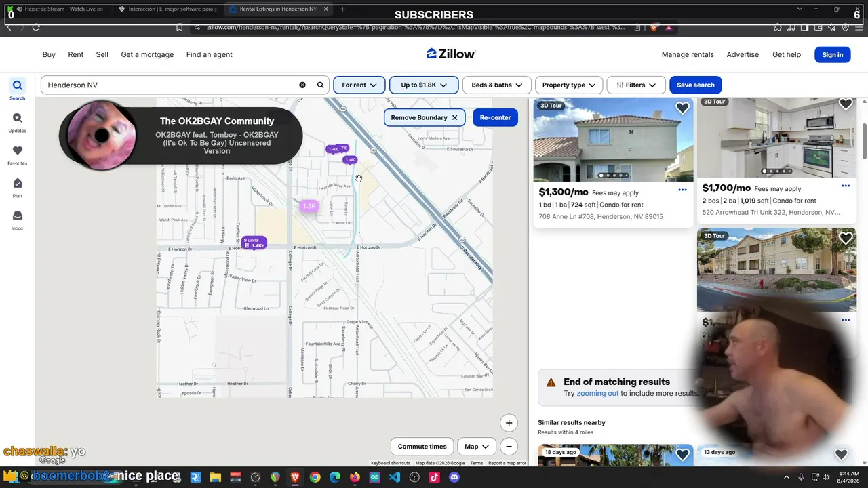Open Firefox from taskbar
The height and width of the screenshot is (488, 868).
[x=355, y=477]
